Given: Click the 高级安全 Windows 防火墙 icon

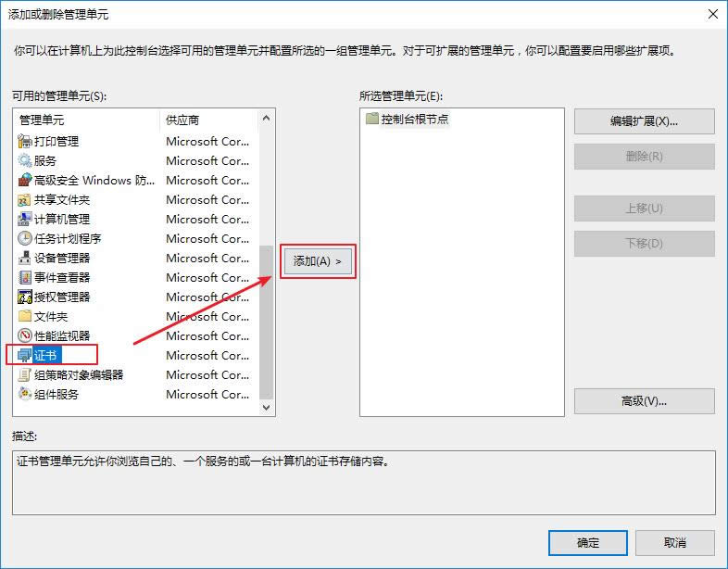Looking at the screenshot, I should click(x=25, y=181).
